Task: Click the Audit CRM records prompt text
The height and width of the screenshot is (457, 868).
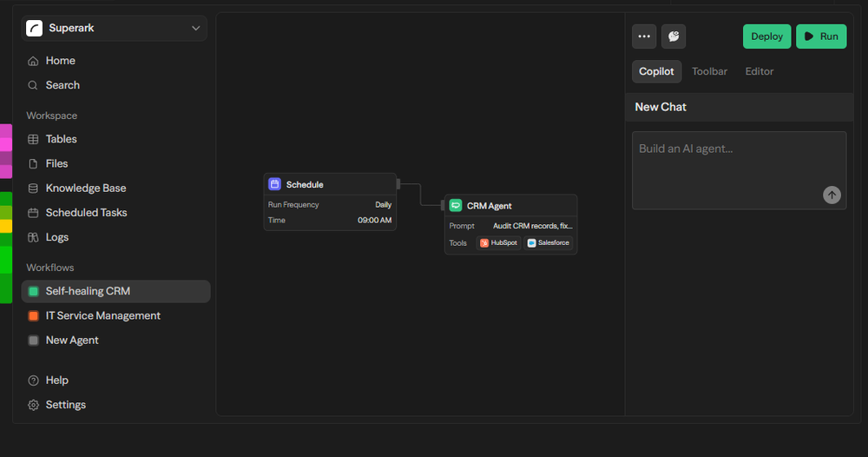Action: 533,226
